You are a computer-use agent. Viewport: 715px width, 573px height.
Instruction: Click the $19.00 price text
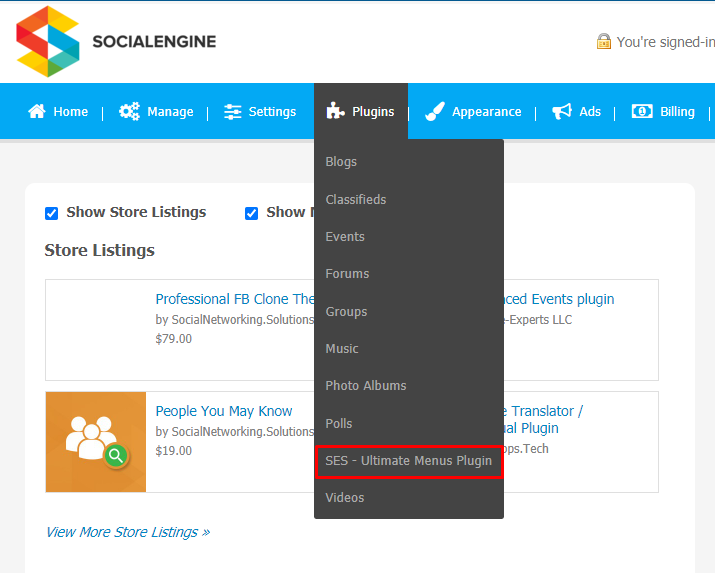(x=174, y=451)
